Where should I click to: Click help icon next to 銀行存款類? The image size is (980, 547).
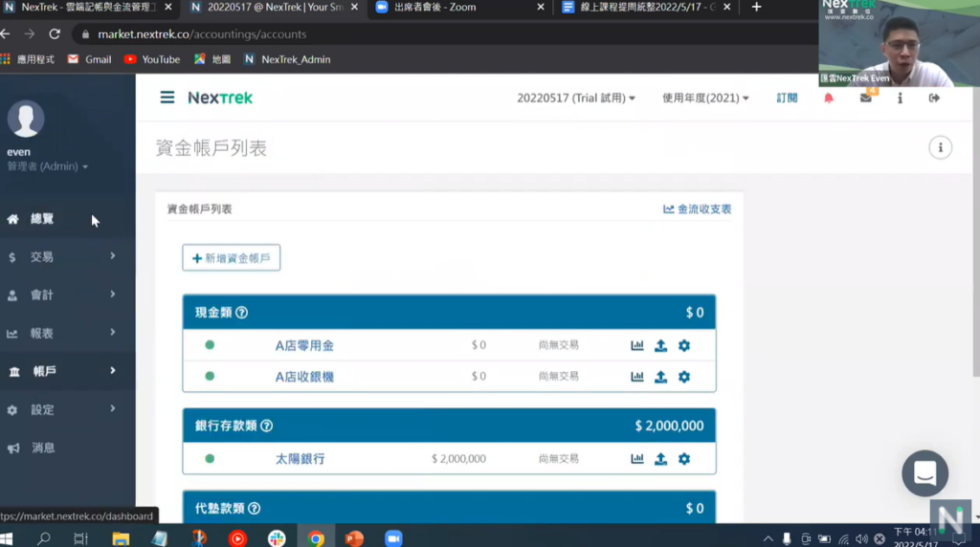pos(267,426)
